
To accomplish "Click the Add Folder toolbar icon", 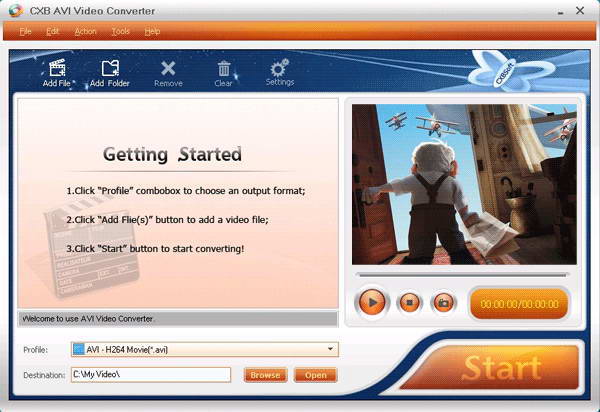I will pyautogui.click(x=110, y=73).
